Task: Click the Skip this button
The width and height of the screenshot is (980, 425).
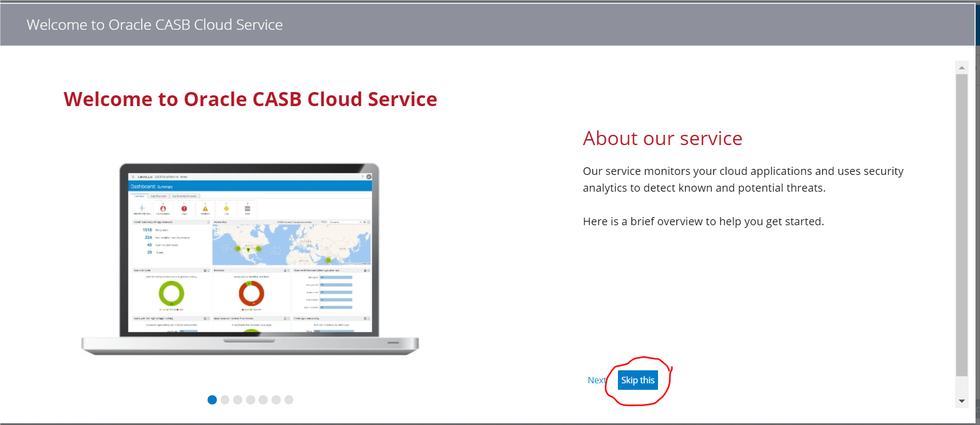Action: [638, 380]
